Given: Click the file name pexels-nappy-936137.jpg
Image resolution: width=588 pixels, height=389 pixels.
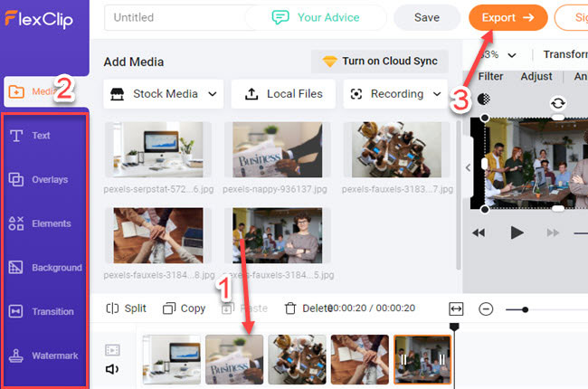Looking at the screenshot, I should point(275,189).
